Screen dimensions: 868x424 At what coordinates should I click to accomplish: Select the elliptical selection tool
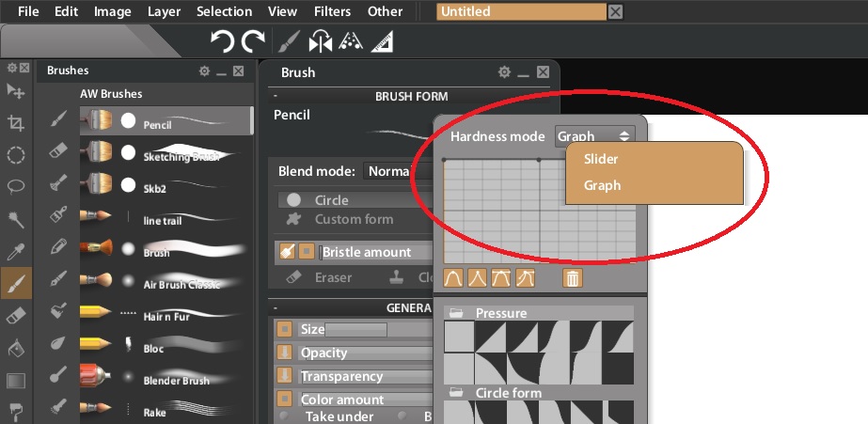coord(15,155)
